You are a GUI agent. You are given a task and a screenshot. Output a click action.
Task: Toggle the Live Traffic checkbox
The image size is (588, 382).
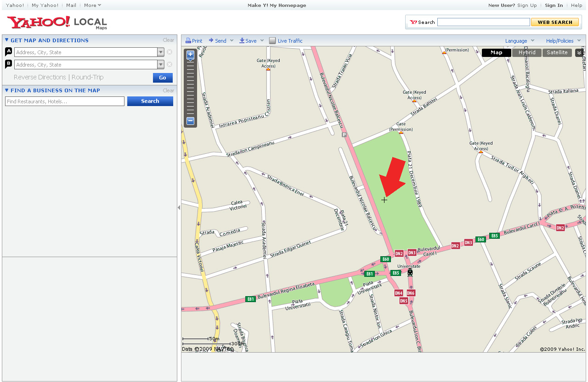(272, 40)
